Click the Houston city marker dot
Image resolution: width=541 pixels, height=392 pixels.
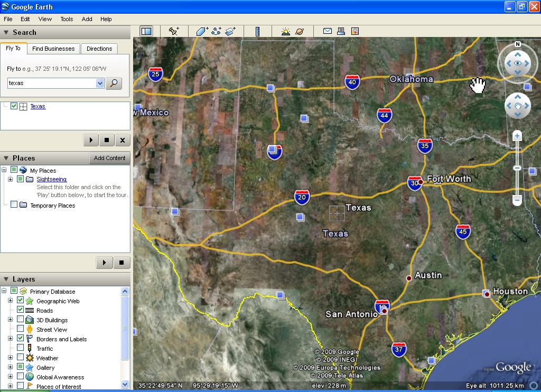point(487,294)
